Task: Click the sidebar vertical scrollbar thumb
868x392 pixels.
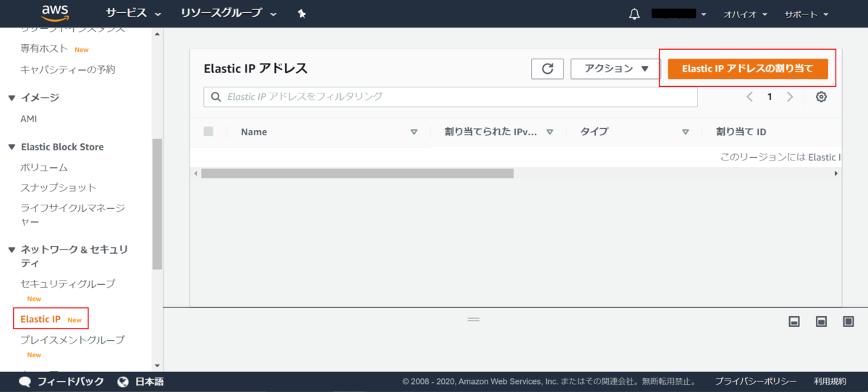Action: (x=157, y=204)
